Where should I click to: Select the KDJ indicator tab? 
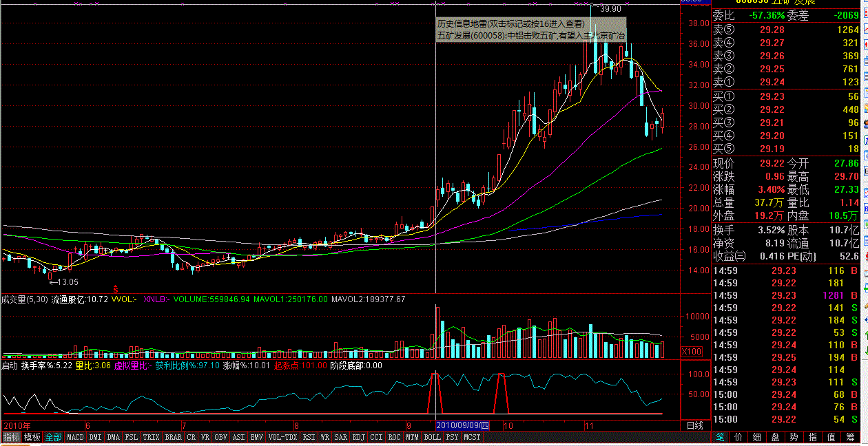click(x=359, y=437)
